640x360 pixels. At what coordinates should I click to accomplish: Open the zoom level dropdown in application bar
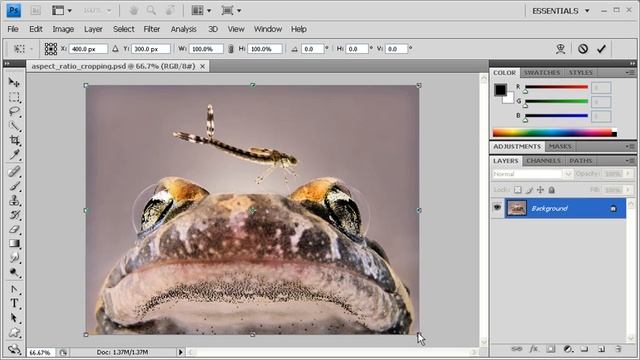[x=97, y=11]
